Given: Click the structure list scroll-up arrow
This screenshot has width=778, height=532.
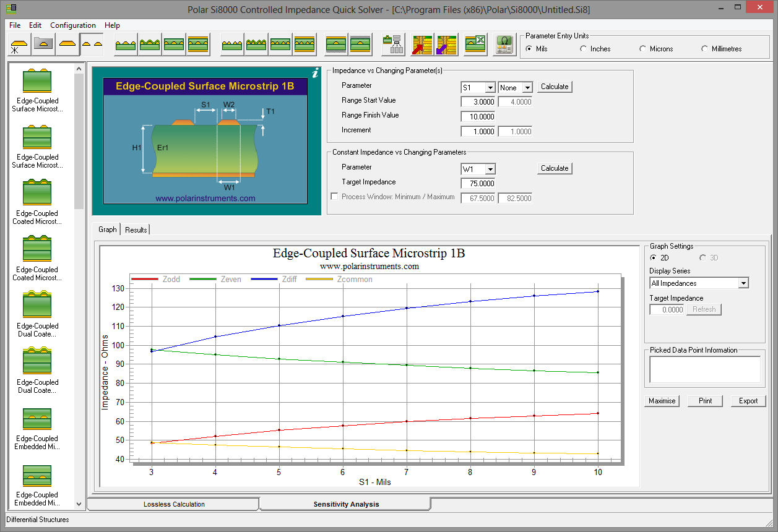Looking at the screenshot, I should (x=79, y=69).
